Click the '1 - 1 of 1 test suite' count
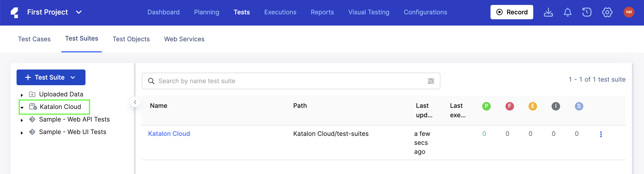 coord(597,80)
